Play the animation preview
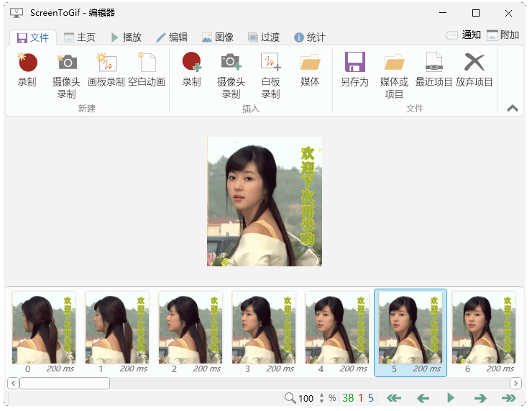 (451, 398)
